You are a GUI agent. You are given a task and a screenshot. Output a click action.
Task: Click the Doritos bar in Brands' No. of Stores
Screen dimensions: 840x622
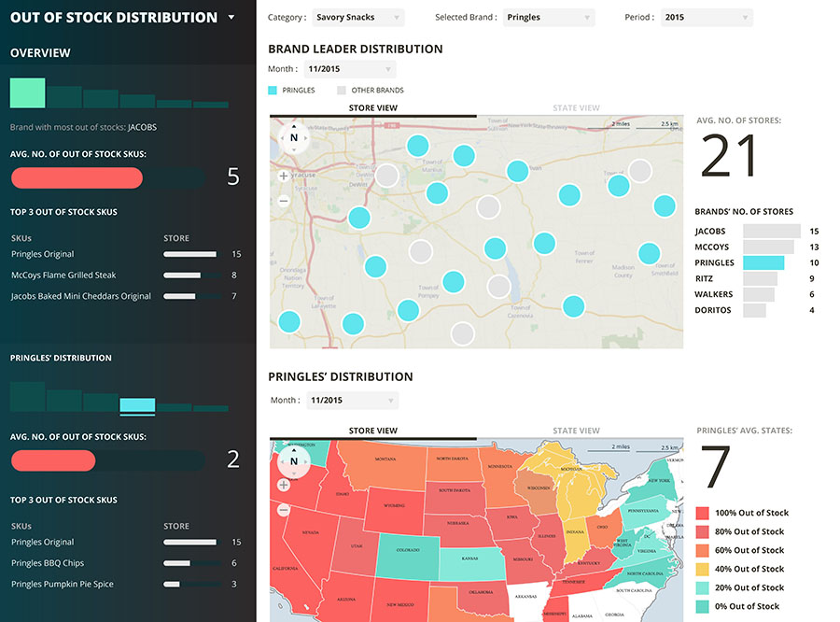(x=754, y=310)
